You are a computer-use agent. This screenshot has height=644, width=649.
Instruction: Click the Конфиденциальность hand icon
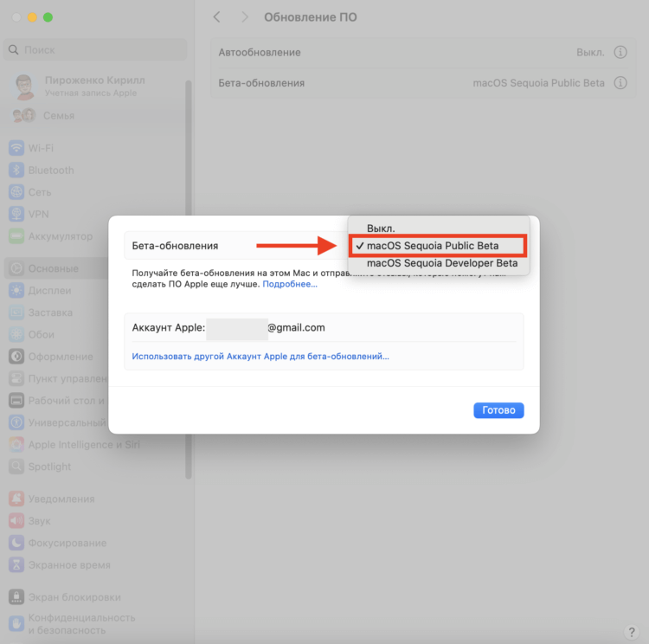click(16, 624)
